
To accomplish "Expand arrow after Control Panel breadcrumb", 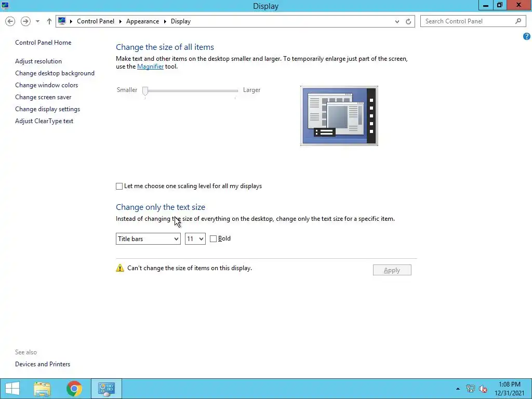I will 120,21.
